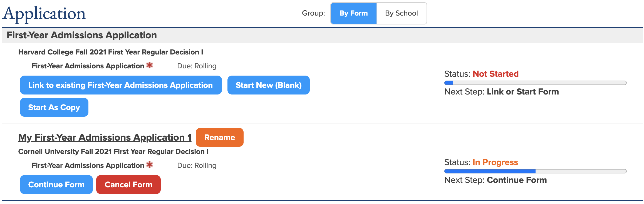Click Harvard's Not Started progress bar
Image resolution: width=644 pixels, height=204 pixels.
[x=535, y=83]
